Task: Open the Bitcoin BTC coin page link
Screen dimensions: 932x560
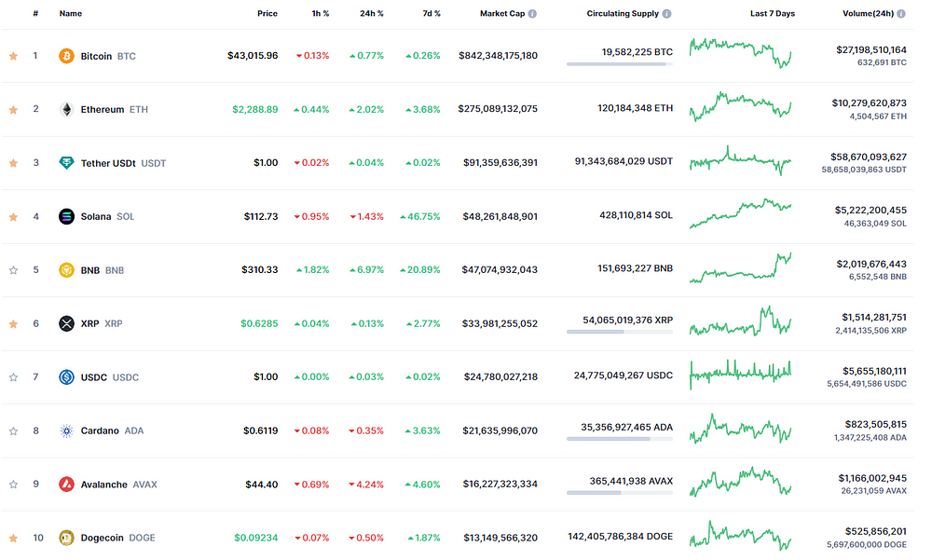Action: tap(108, 56)
